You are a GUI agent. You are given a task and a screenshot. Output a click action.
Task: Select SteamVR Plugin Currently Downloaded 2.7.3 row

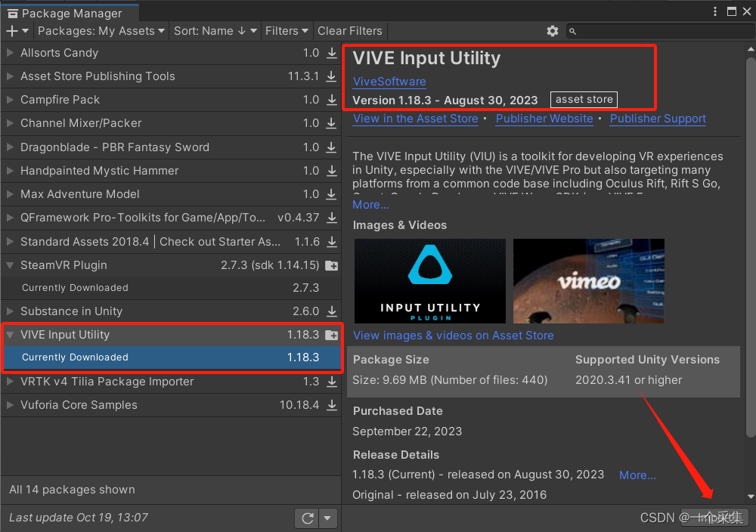(171, 288)
